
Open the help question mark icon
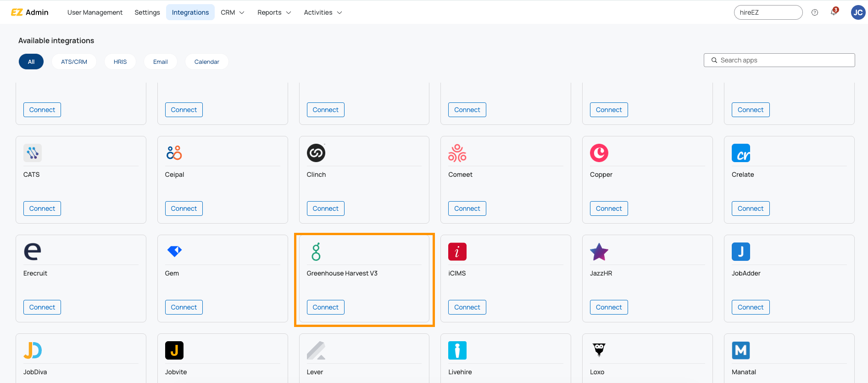(x=815, y=12)
